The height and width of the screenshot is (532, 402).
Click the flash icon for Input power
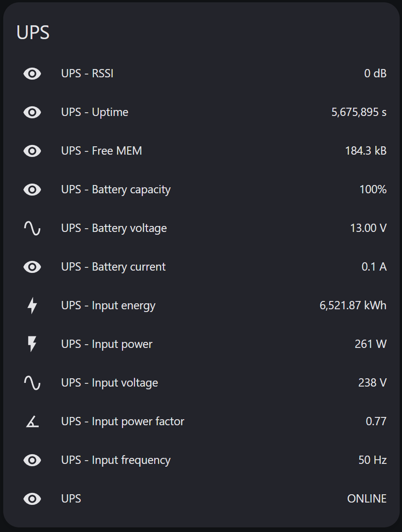32,344
